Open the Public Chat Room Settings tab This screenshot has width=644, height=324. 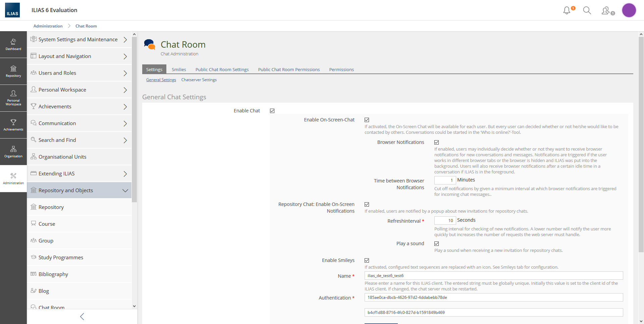pos(222,69)
